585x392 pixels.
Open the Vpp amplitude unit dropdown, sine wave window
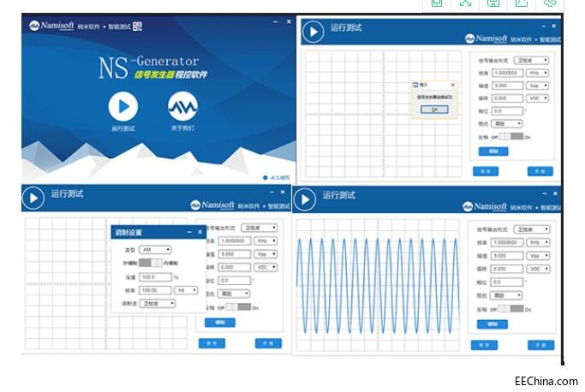coord(539,255)
